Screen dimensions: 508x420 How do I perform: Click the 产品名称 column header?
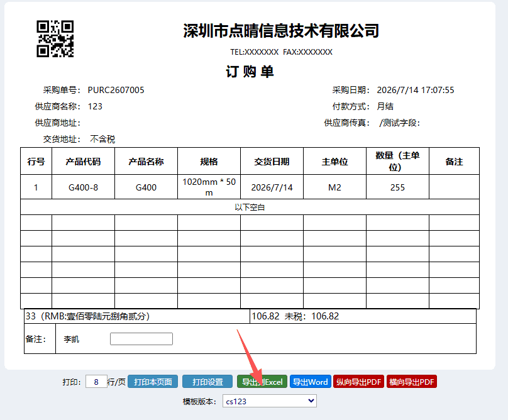[x=146, y=161]
